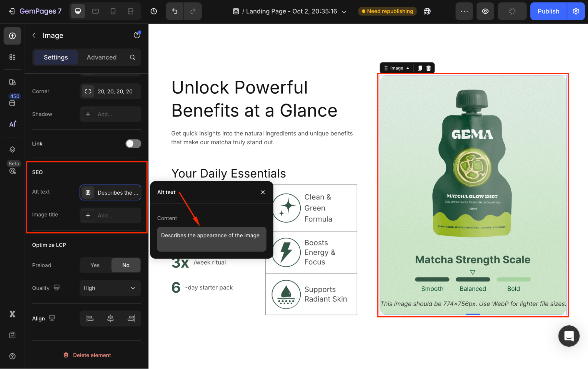Delete the selected Image using the trash icon
This screenshot has width=588, height=369.
pyautogui.click(x=429, y=68)
